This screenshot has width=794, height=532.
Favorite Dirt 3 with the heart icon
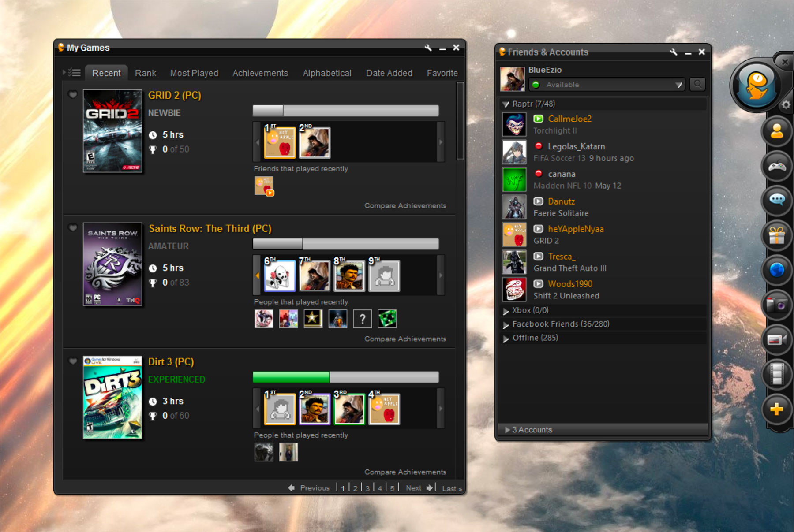pyautogui.click(x=73, y=361)
